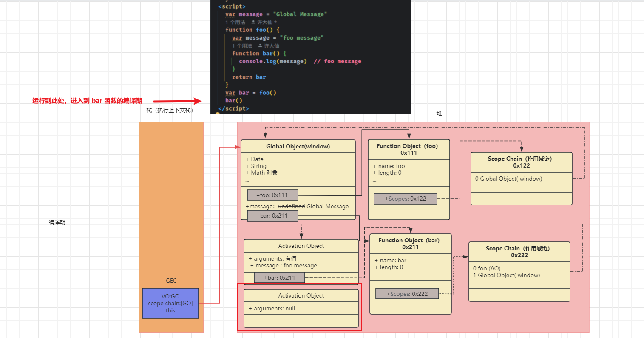
Task: Click the +Scopes: 0x122 box
Action: click(x=405, y=199)
